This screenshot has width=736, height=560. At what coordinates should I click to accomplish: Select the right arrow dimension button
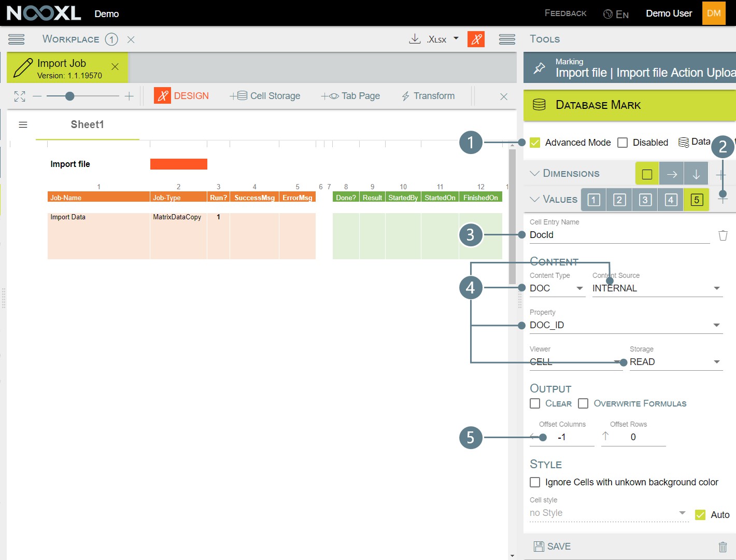pos(672,174)
